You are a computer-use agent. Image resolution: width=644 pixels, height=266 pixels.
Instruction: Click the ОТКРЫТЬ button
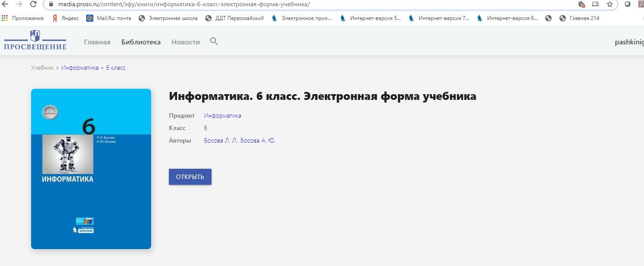(190, 177)
